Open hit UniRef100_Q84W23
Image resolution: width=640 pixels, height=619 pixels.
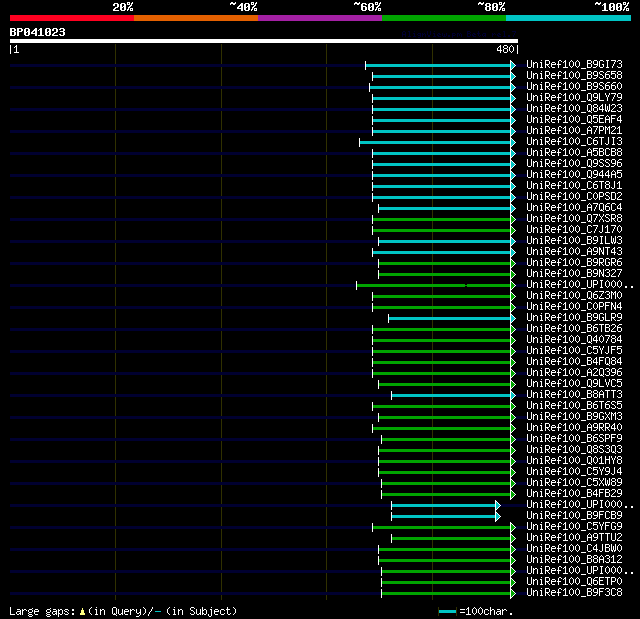coord(574,109)
